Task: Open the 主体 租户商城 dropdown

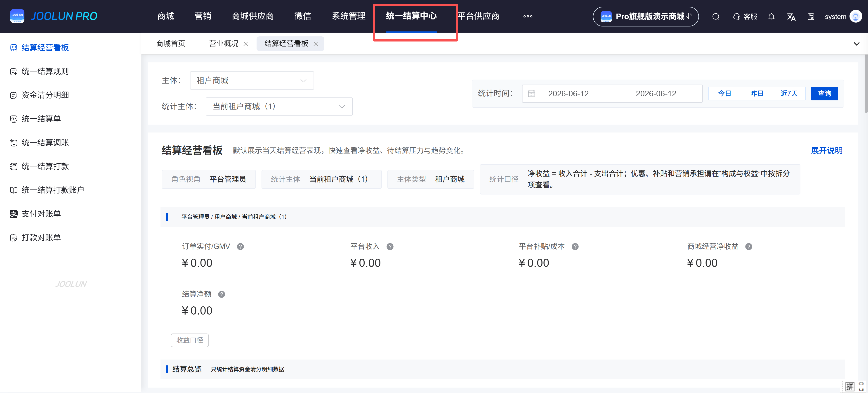Action: tap(252, 80)
